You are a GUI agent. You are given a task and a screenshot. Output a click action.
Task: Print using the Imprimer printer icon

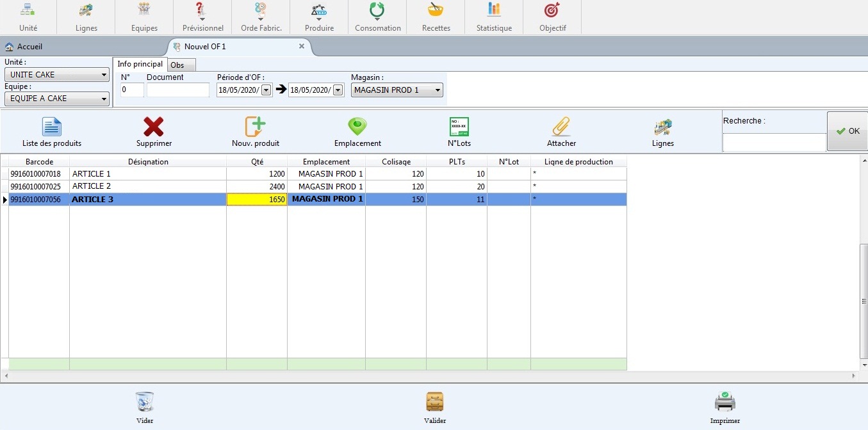click(x=725, y=402)
